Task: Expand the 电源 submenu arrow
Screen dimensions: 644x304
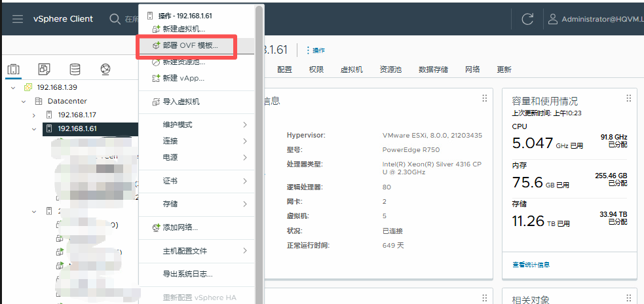Action: 245,157
